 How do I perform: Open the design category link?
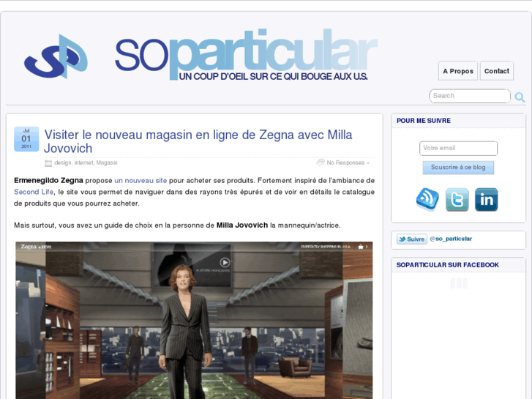pos(63,163)
